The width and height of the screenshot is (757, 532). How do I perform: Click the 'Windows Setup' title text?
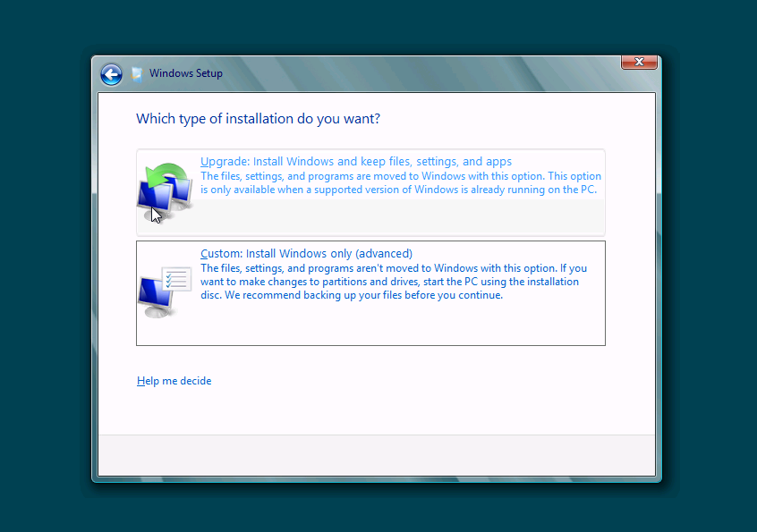(186, 73)
